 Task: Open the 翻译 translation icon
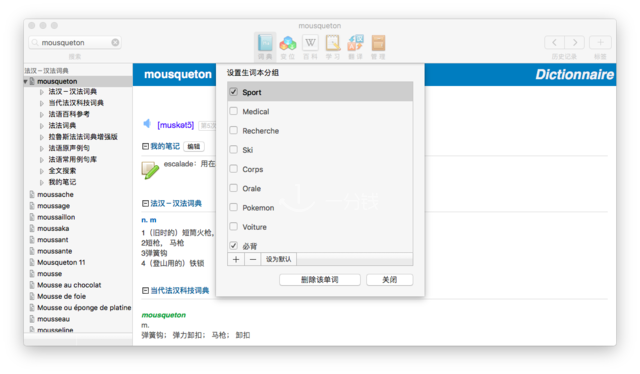tap(356, 42)
